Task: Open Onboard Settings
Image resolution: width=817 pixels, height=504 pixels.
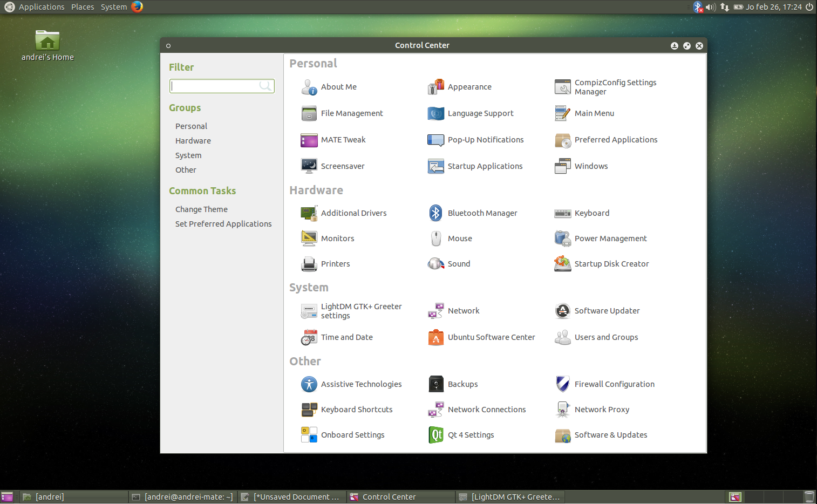Action: click(x=352, y=434)
